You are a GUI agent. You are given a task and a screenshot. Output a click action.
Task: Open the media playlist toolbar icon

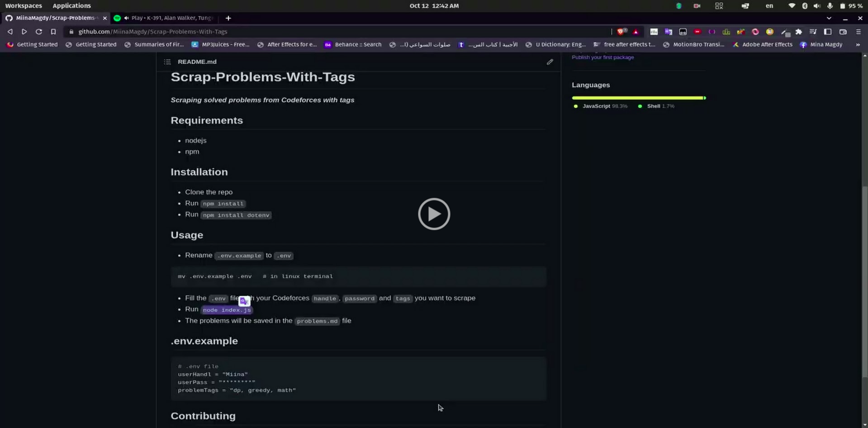click(813, 32)
